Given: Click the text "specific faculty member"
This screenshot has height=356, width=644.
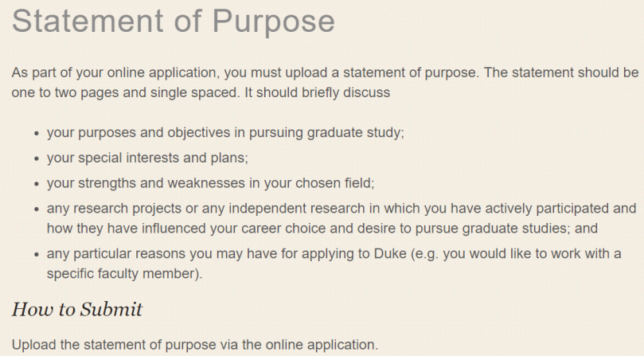Looking at the screenshot, I should point(123,274).
